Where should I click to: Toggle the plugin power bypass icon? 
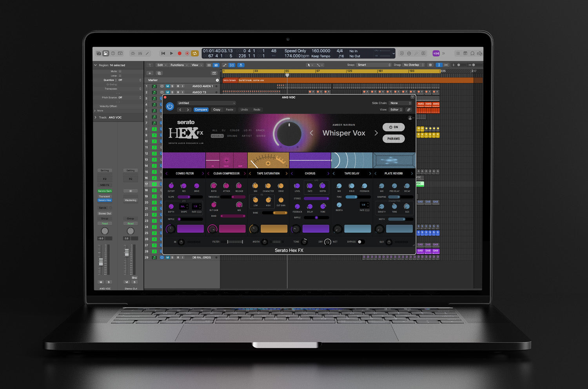coord(170,106)
